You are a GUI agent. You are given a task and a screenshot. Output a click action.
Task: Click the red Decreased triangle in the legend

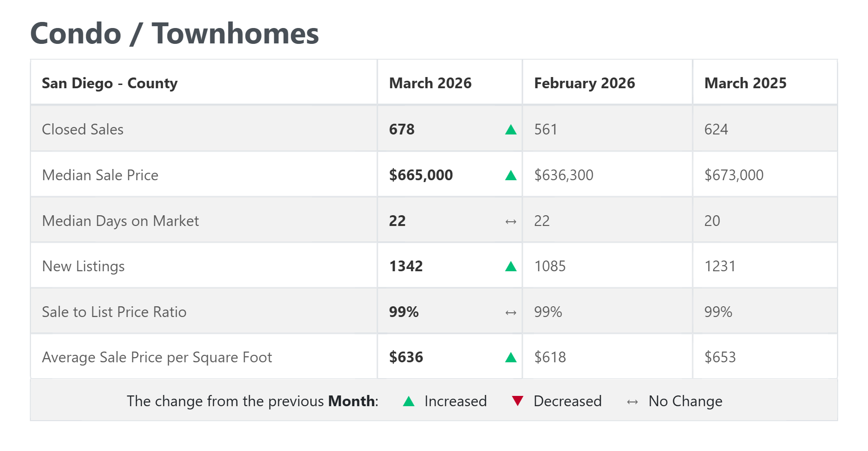517,401
